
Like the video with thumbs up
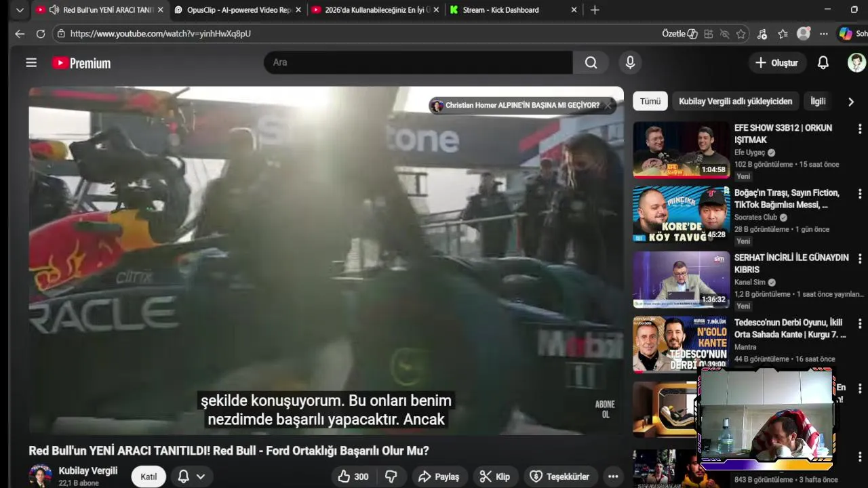point(353,476)
